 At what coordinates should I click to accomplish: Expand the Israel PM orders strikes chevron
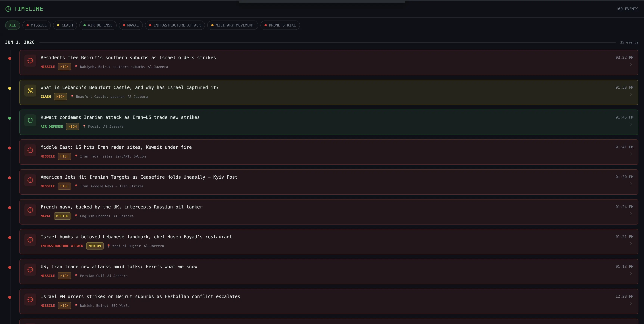pos(631,303)
